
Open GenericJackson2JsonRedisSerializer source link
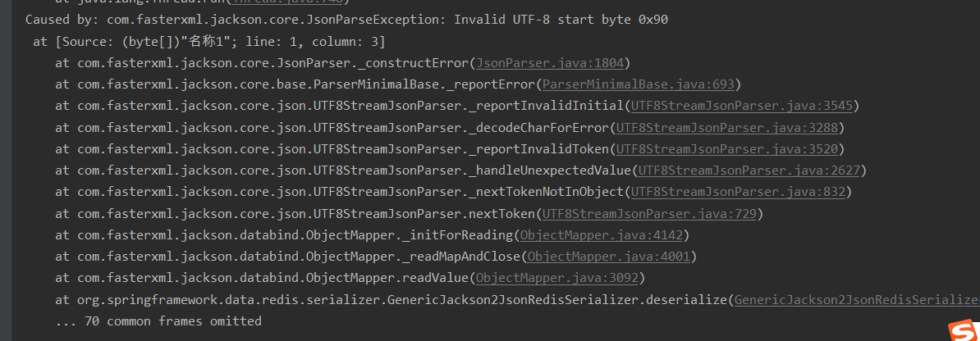tap(857, 300)
